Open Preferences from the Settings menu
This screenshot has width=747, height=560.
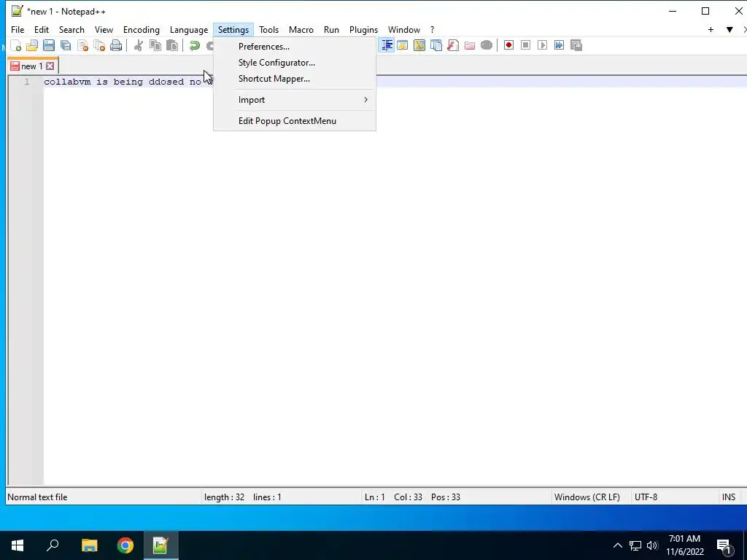[295, 47]
